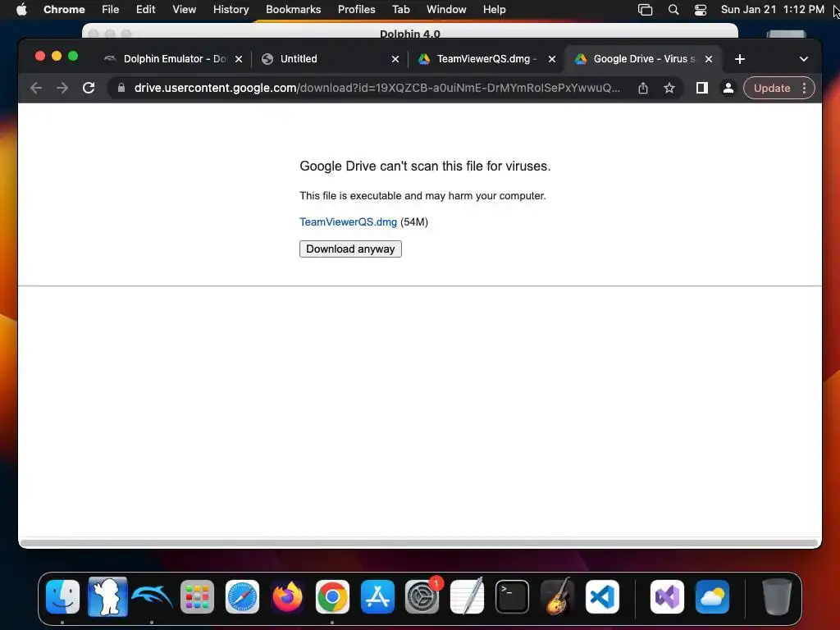
Task: Launch Firefox from the Dock
Action: coord(287,596)
